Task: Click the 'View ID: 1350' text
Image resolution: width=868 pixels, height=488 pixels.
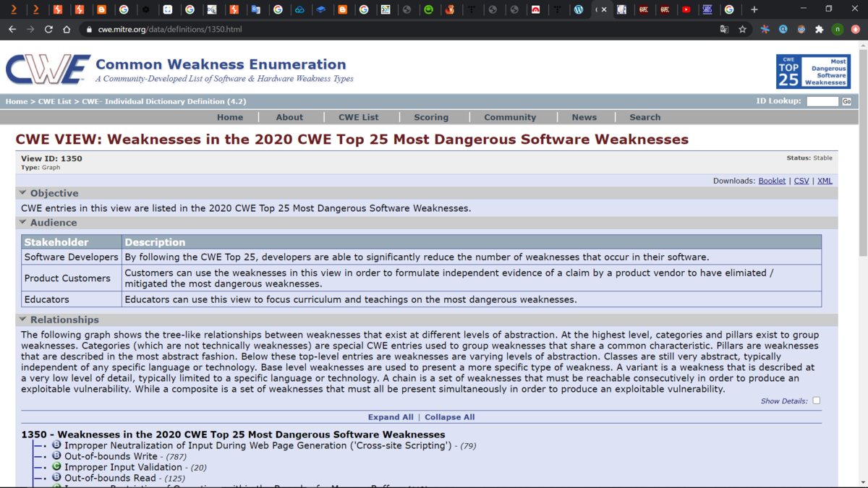Action: (51, 158)
